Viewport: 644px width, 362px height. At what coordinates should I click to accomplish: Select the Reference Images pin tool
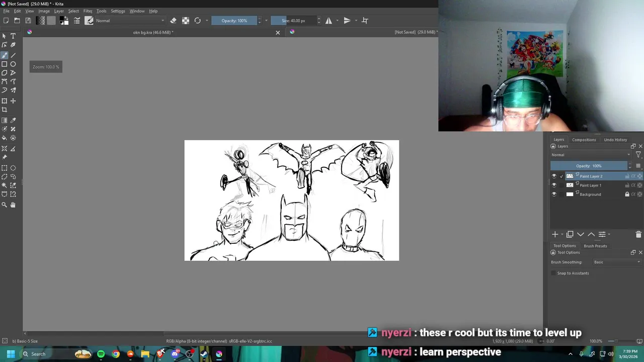point(5,157)
